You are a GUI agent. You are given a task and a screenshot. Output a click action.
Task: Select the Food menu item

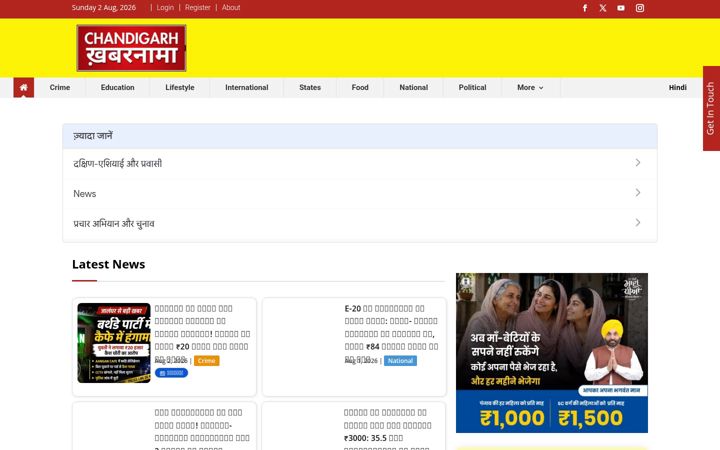[x=360, y=87]
